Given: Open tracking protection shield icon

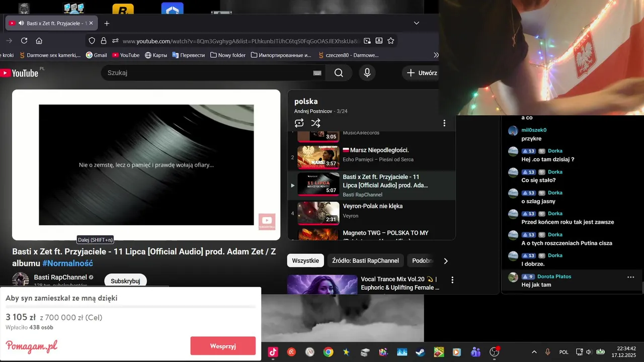Looking at the screenshot, I should [x=92, y=41].
